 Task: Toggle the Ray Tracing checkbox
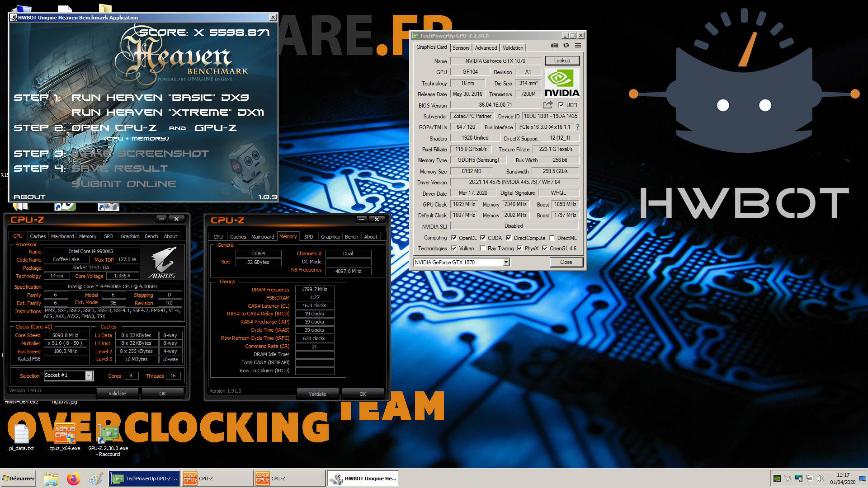point(482,248)
